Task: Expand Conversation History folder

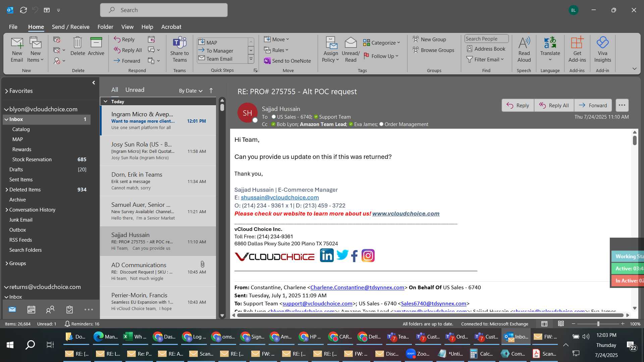Action: 7,210
